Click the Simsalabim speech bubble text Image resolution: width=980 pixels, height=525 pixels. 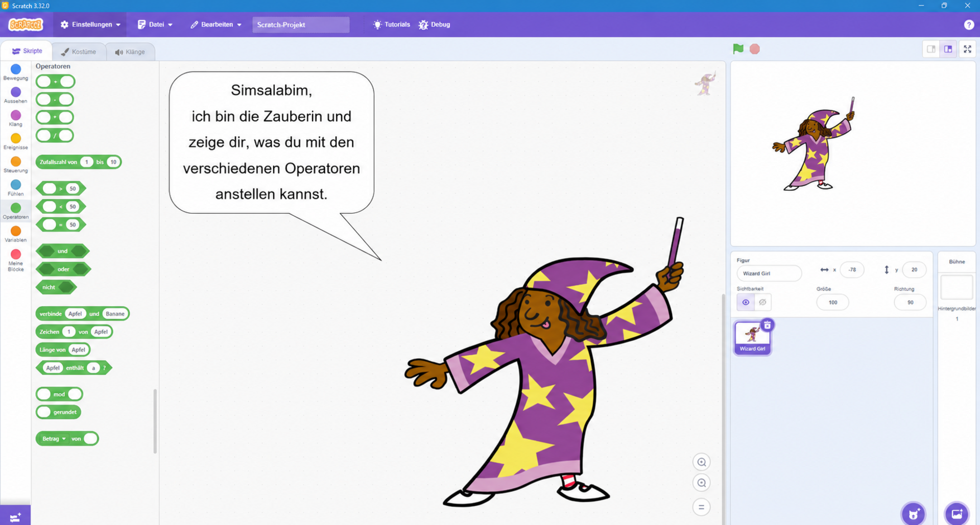[271, 142]
